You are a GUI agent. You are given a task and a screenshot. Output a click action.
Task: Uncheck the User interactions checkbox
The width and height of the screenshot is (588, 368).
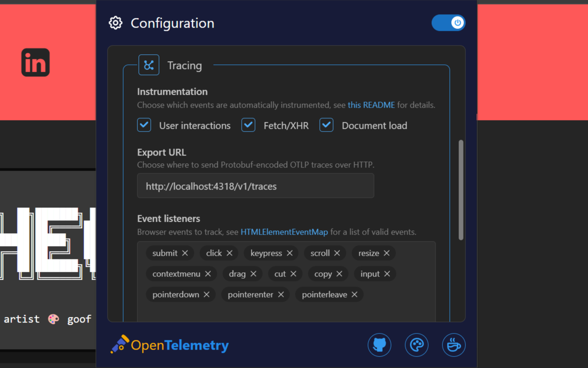[x=144, y=125]
